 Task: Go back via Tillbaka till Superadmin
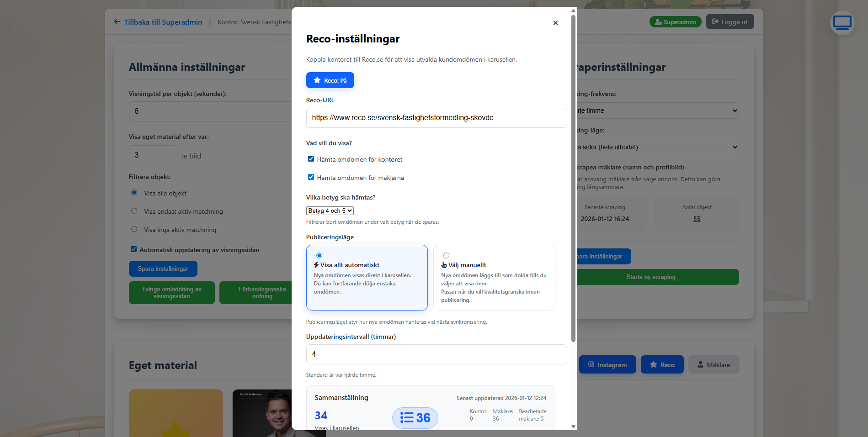158,22
